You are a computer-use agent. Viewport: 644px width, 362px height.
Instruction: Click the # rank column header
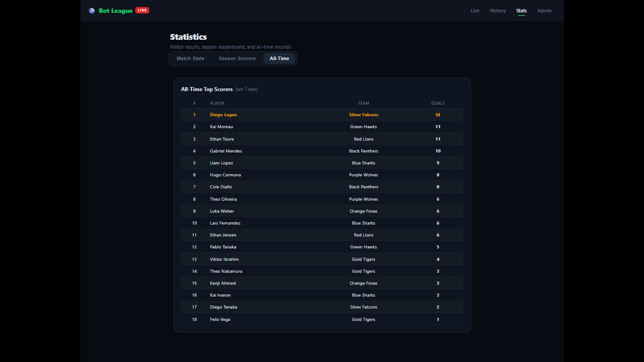194,103
